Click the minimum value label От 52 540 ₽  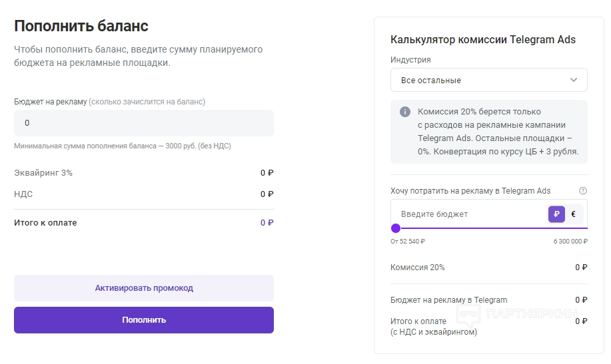(408, 242)
